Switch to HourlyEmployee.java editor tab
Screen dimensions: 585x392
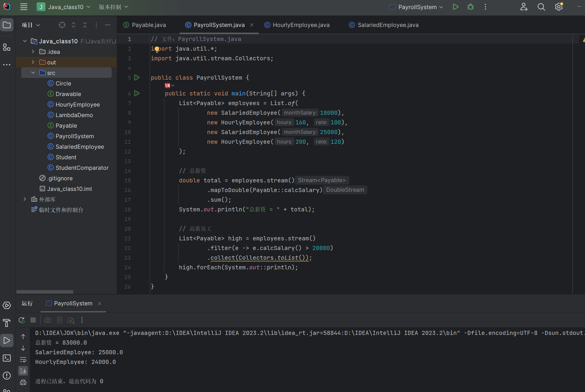(301, 25)
